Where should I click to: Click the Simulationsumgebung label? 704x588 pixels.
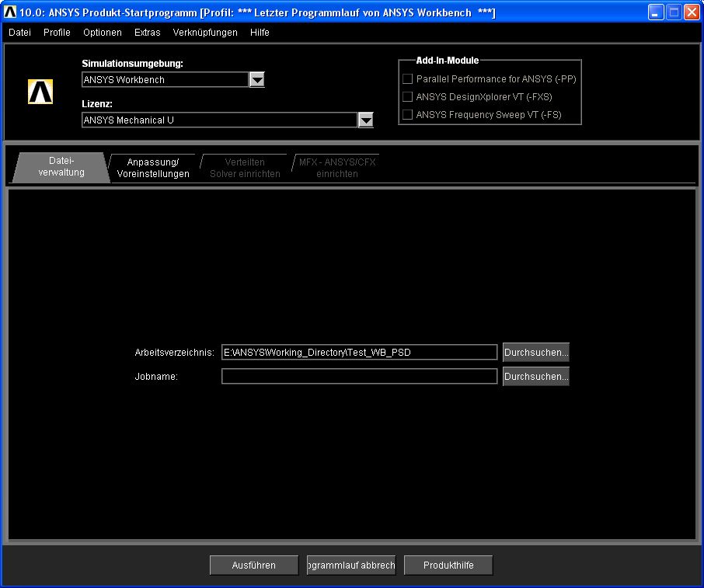pyautogui.click(x=132, y=64)
